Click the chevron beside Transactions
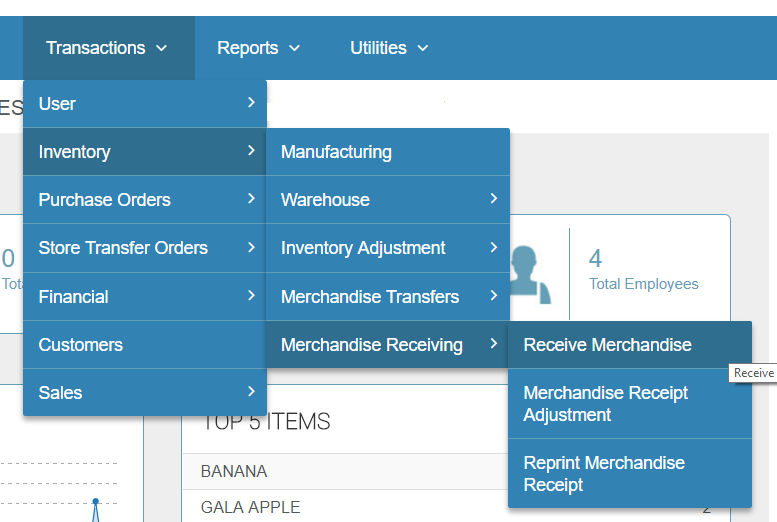Viewport: 777px width, 522px height. click(x=162, y=48)
